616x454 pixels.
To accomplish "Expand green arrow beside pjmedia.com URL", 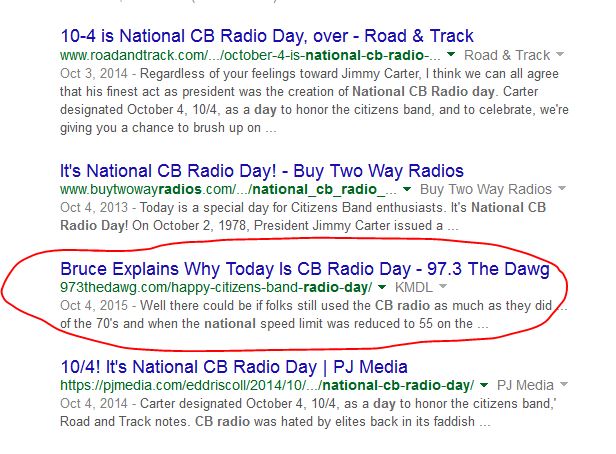I will (x=485, y=385).
